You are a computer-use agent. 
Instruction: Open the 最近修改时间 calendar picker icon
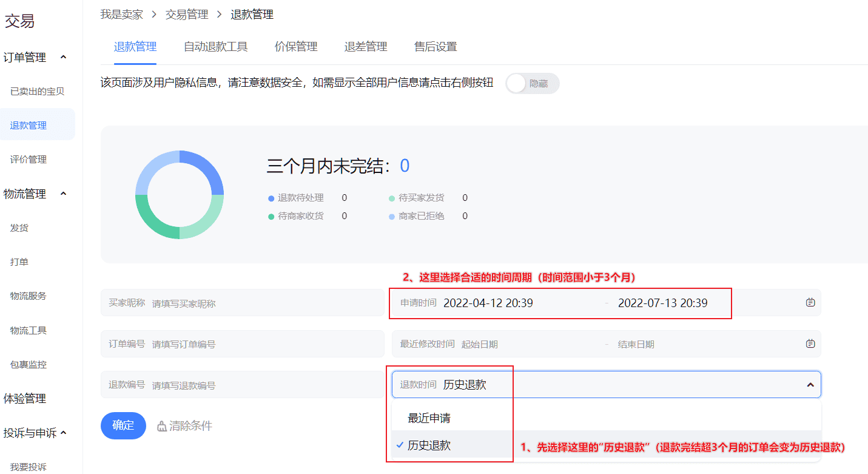point(811,343)
